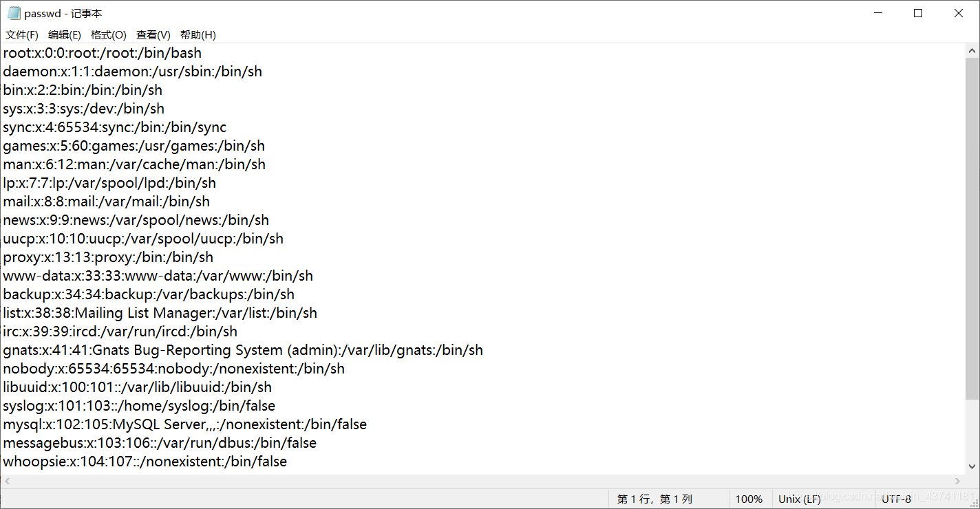Viewport: 980px width, 509px height.
Task: Click the bin:x:2:2 line
Action: click(83, 90)
